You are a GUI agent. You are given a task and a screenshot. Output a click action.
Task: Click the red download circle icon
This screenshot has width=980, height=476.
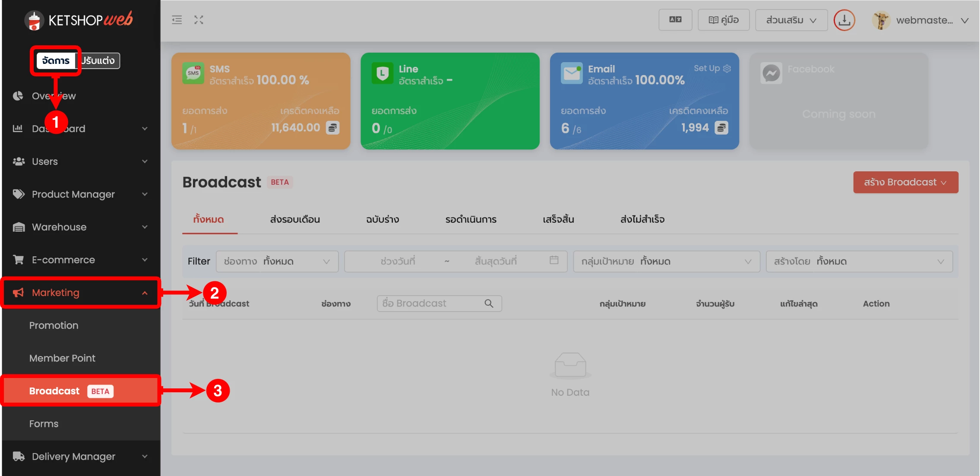[x=844, y=20]
